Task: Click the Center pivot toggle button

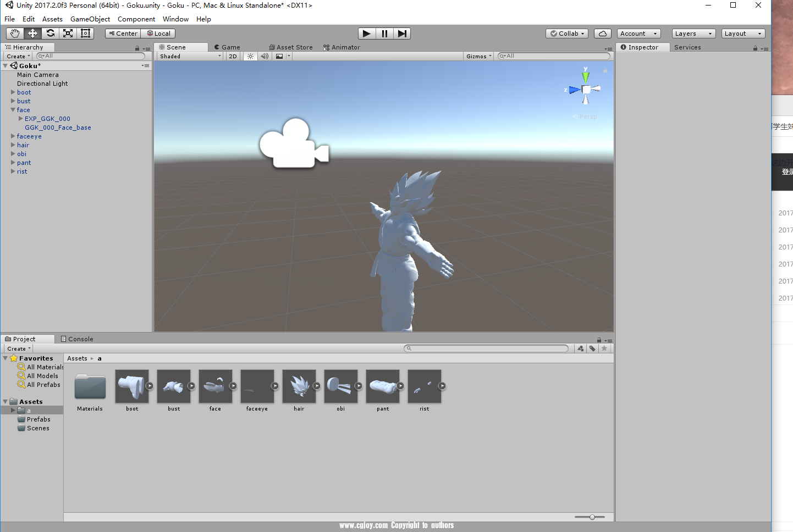Action: coord(123,34)
